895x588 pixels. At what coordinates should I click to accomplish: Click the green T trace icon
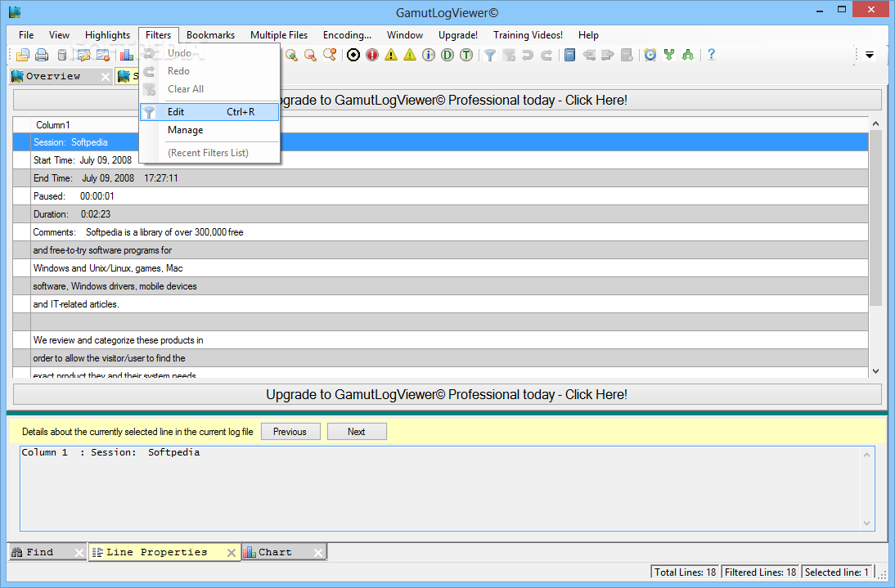coord(466,55)
